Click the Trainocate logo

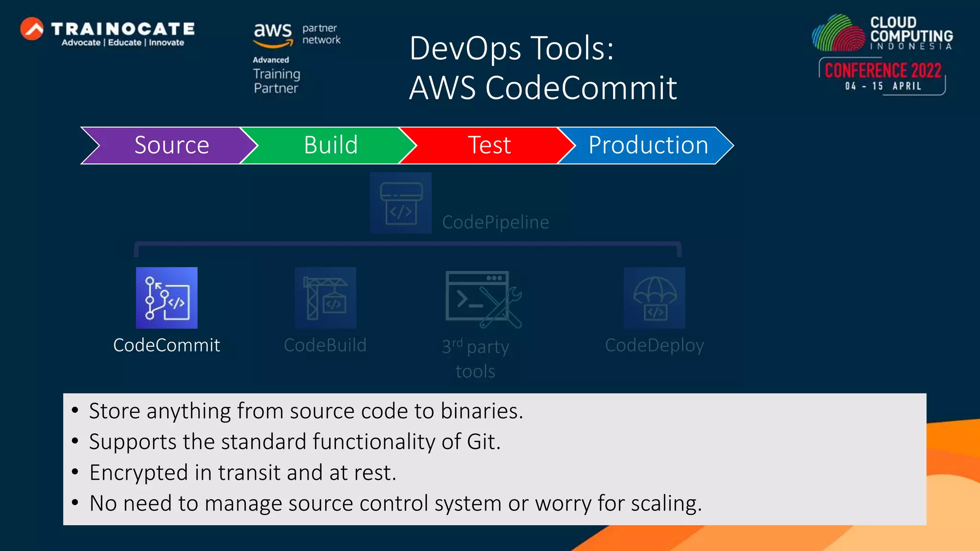(108, 32)
